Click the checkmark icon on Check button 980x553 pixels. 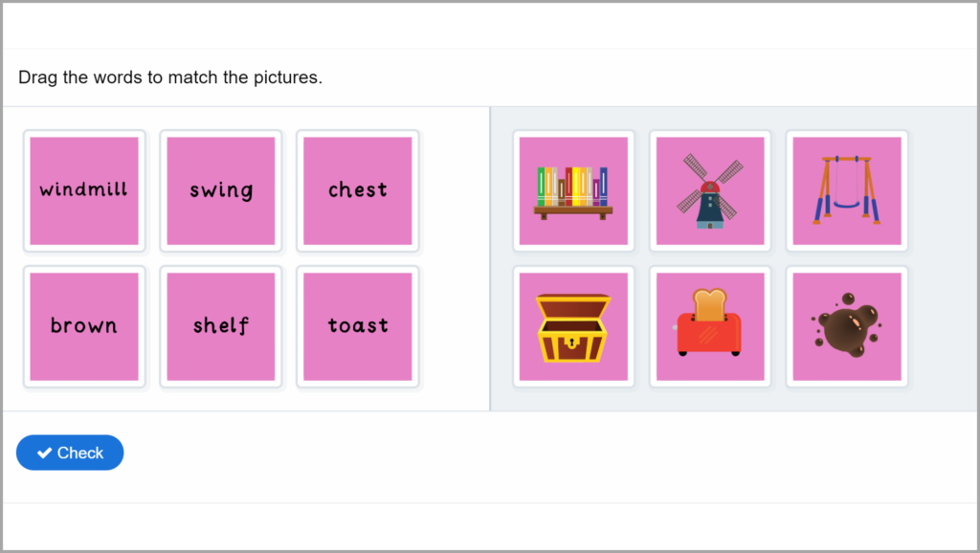(x=44, y=453)
